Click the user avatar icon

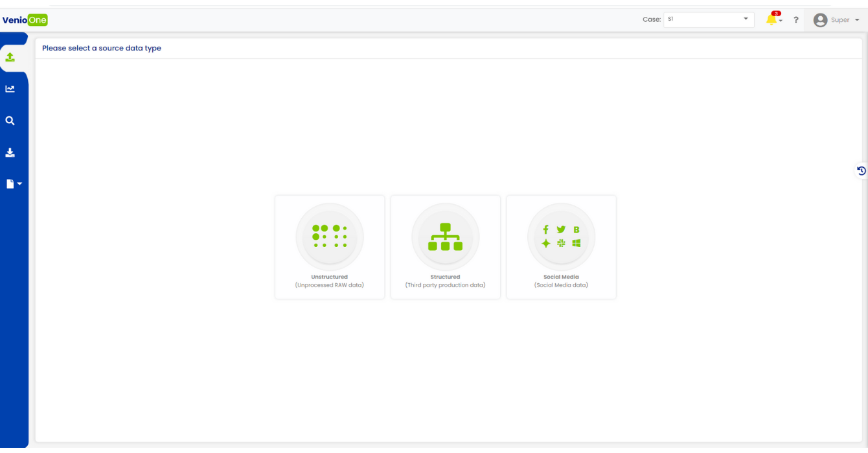coord(820,20)
